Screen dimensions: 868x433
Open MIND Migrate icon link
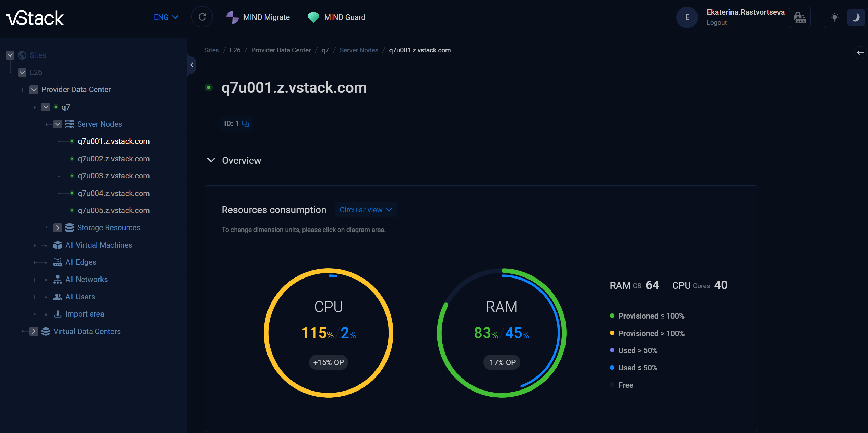coord(232,17)
